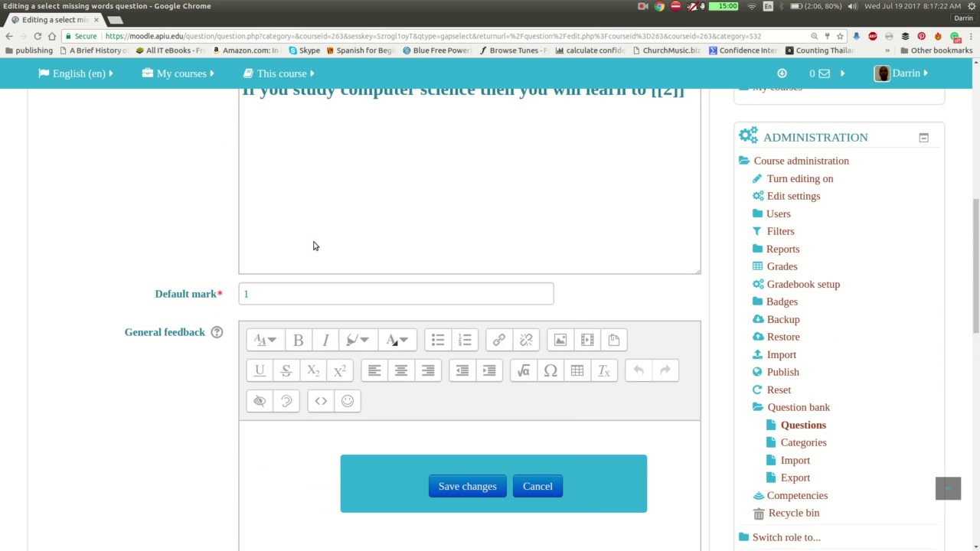Open Publish link
The image size is (980, 551).
[782, 372]
